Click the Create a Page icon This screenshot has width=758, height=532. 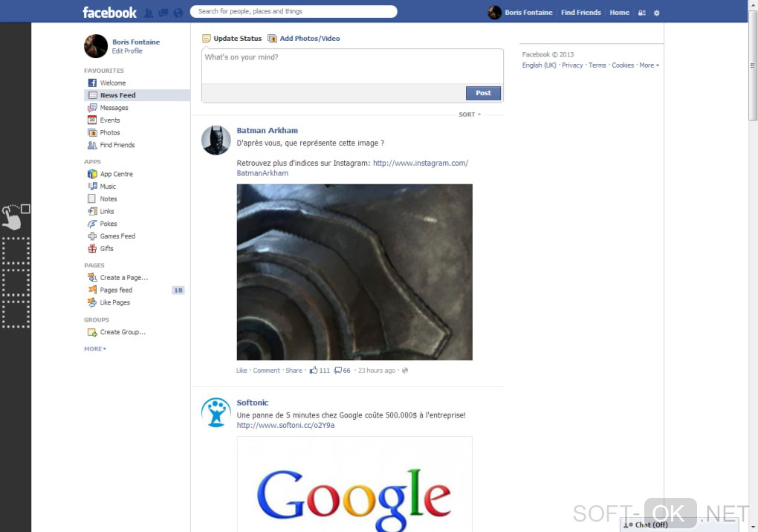[92, 277]
